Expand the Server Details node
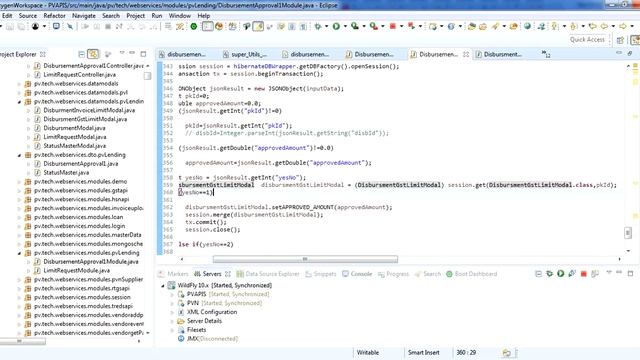Screen dimensions: 640x360 point(172,321)
